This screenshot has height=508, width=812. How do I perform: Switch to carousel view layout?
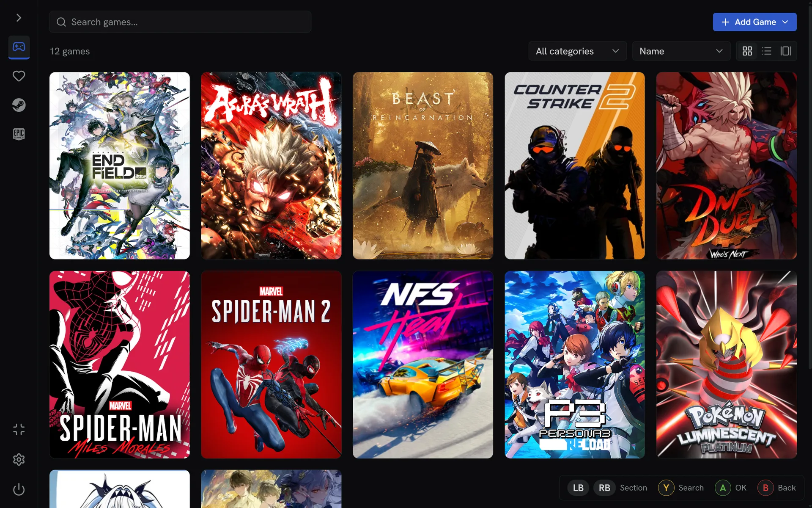tap(786, 51)
